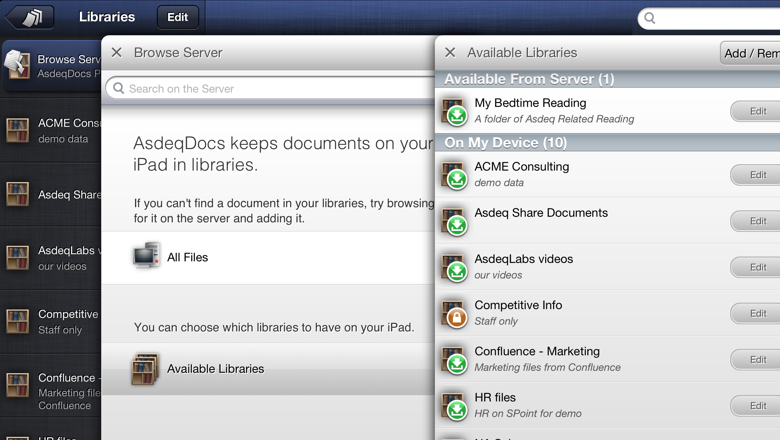Tap My Bedtime Reading download icon

(455, 111)
